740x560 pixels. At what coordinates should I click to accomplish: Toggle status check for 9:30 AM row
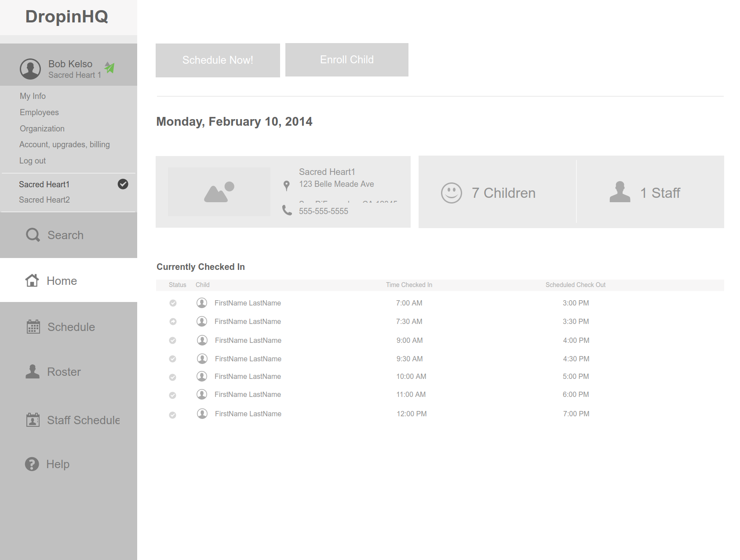[173, 359]
